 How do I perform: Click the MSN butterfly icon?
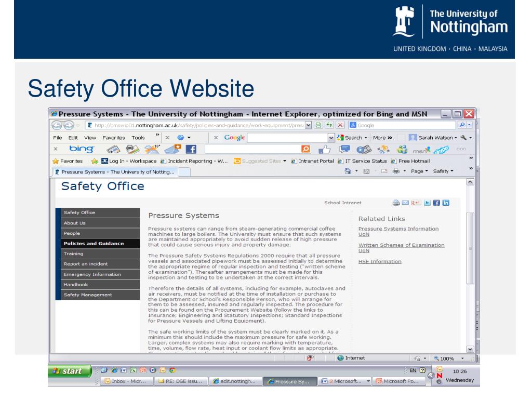point(421,150)
